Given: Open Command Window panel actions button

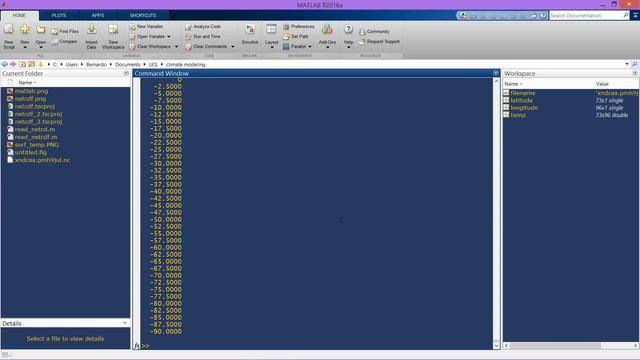Looking at the screenshot, I should pyautogui.click(x=496, y=73).
